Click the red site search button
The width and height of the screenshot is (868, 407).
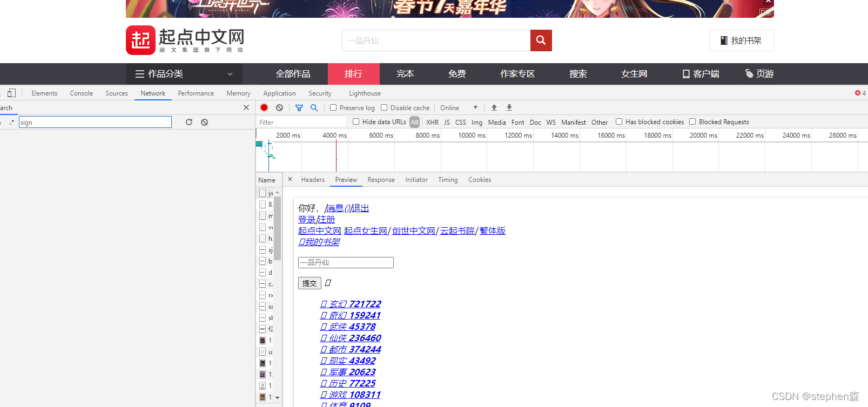click(541, 40)
